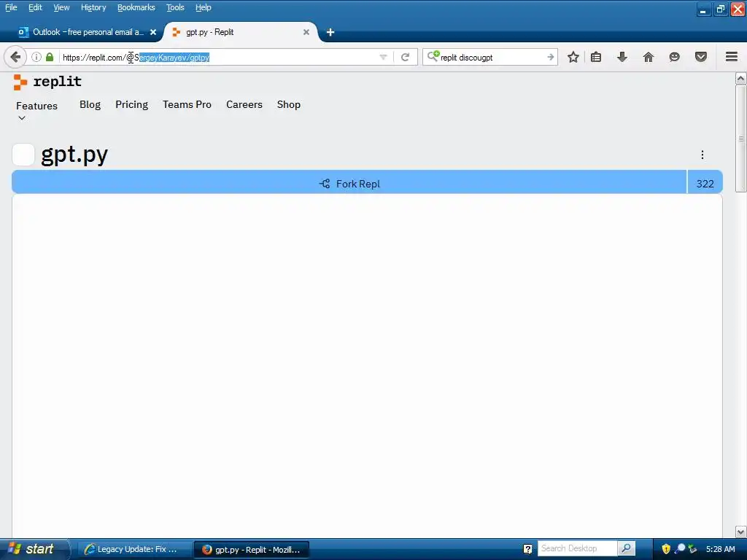Screen dimensions: 747x560
Task: Open the Windows start menu
Action: (x=34, y=549)
